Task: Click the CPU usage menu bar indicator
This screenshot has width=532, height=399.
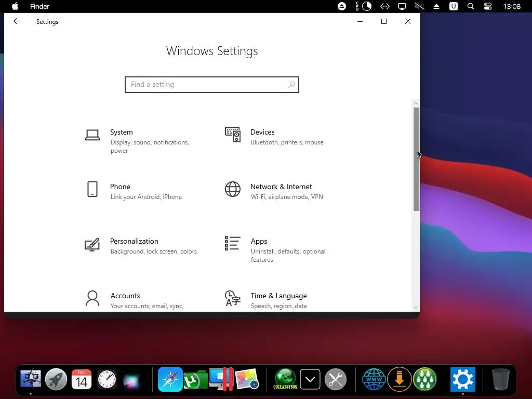Action: (x=363, y=6)
